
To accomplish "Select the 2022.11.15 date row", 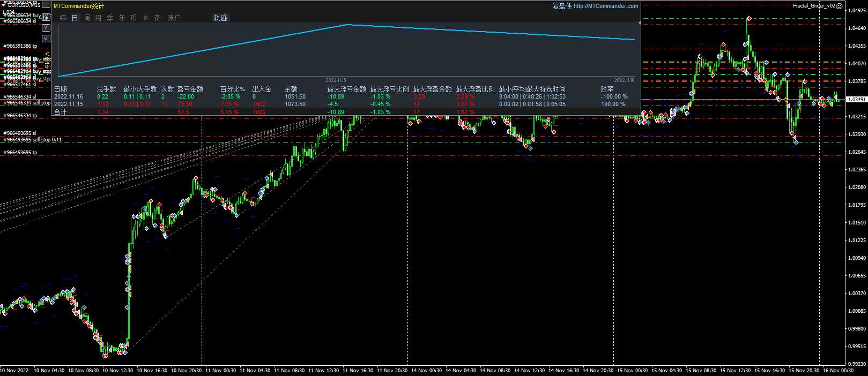I will point(69,104).
